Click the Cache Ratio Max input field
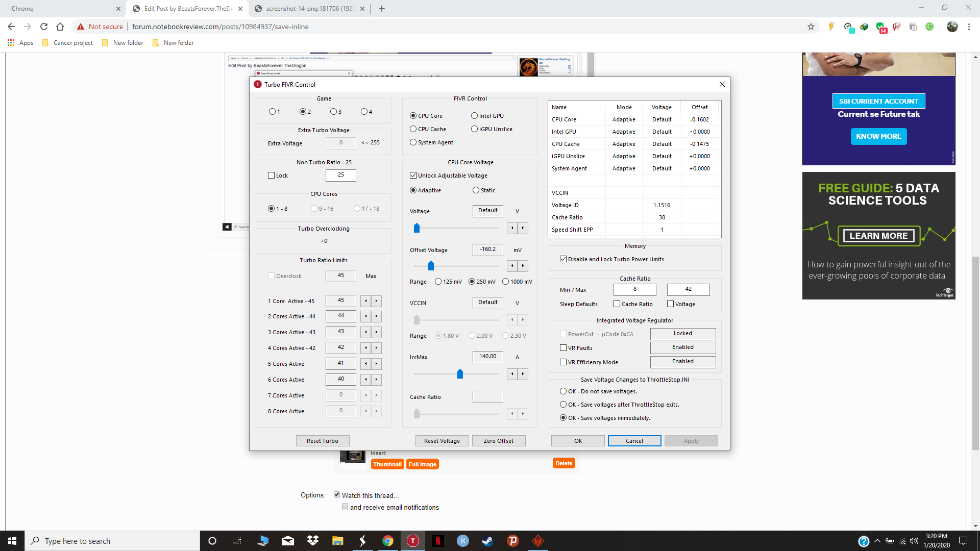 tap(688, 289)
